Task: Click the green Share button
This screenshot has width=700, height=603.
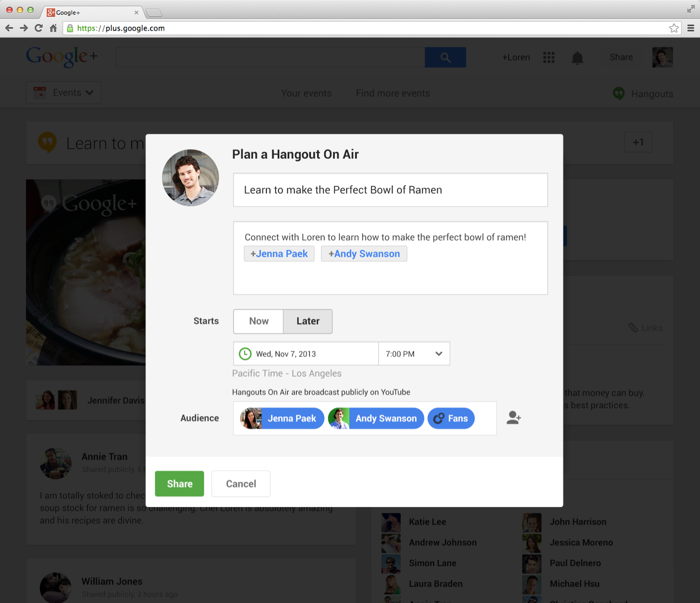Action: (179, 483)
